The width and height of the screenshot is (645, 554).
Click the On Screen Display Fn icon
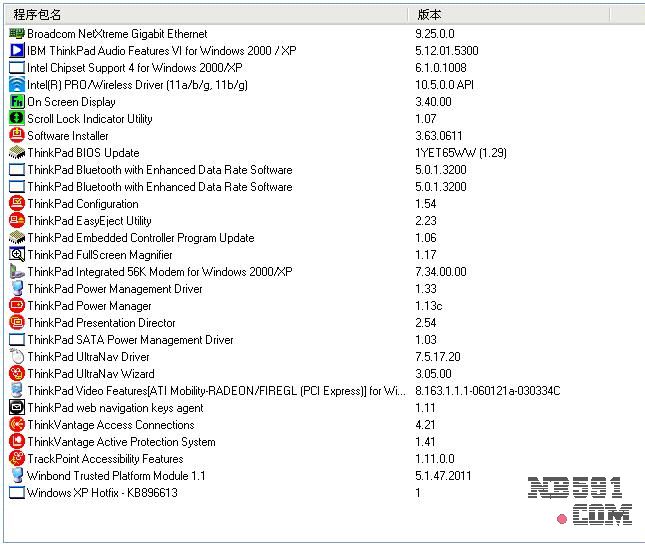coord(17,102)
